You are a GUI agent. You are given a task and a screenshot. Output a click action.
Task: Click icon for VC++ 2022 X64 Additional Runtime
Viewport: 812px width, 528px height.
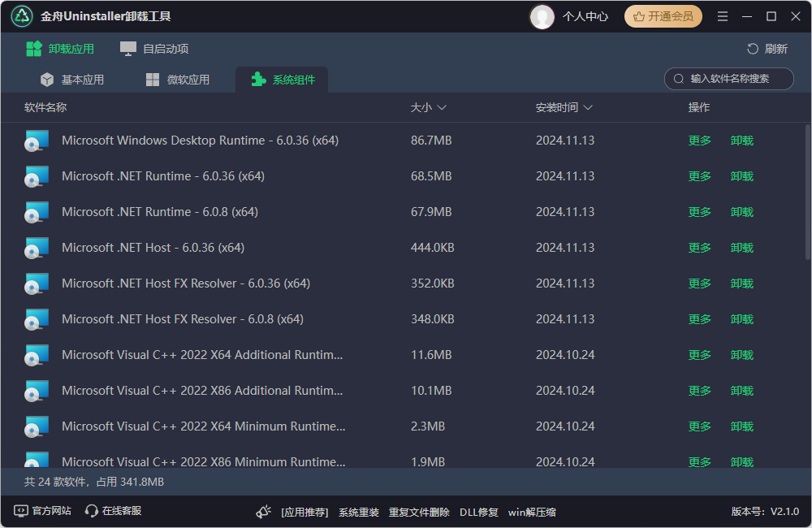pyautogui.click(x=37, y=356)
